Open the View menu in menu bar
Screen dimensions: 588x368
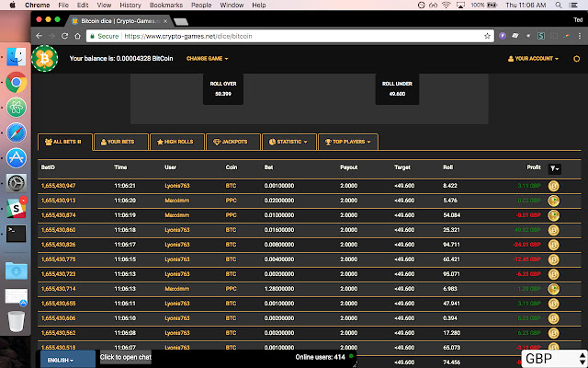(x=104, y=6)
